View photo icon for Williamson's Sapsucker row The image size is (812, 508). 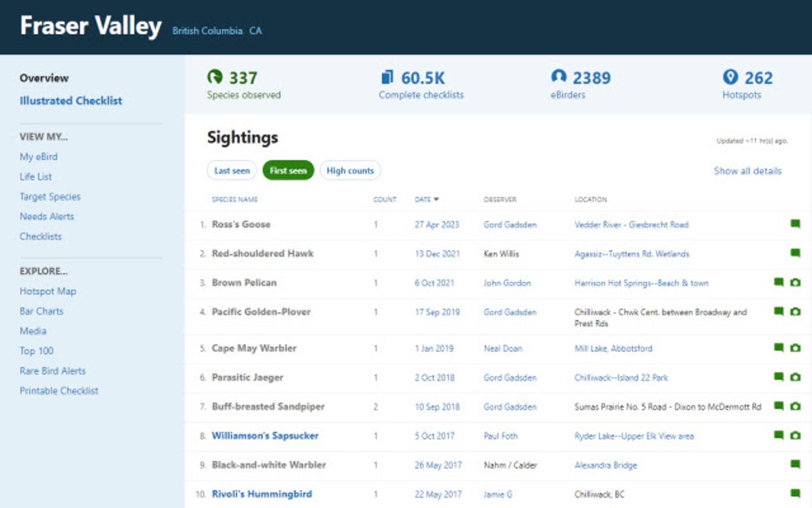795,435
